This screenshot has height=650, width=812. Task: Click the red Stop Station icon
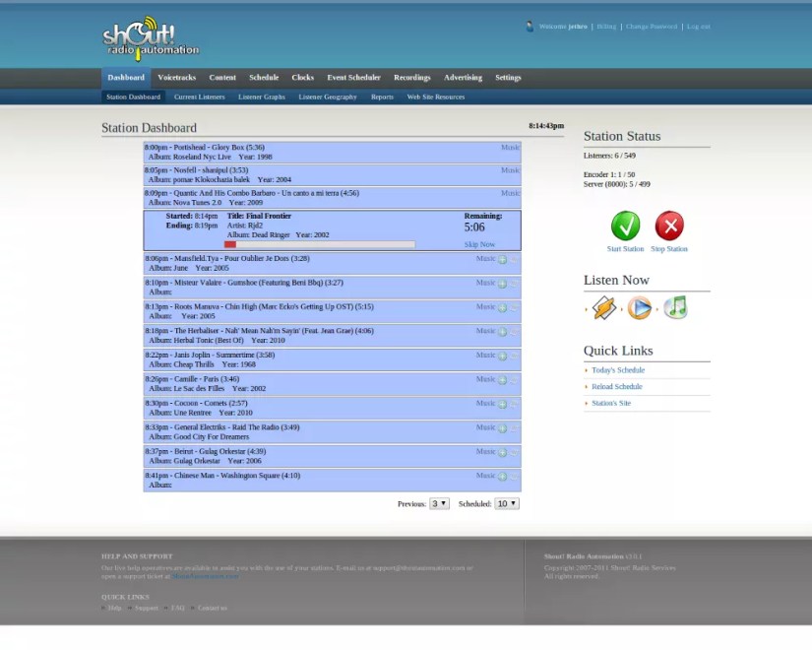click(669, 227)
